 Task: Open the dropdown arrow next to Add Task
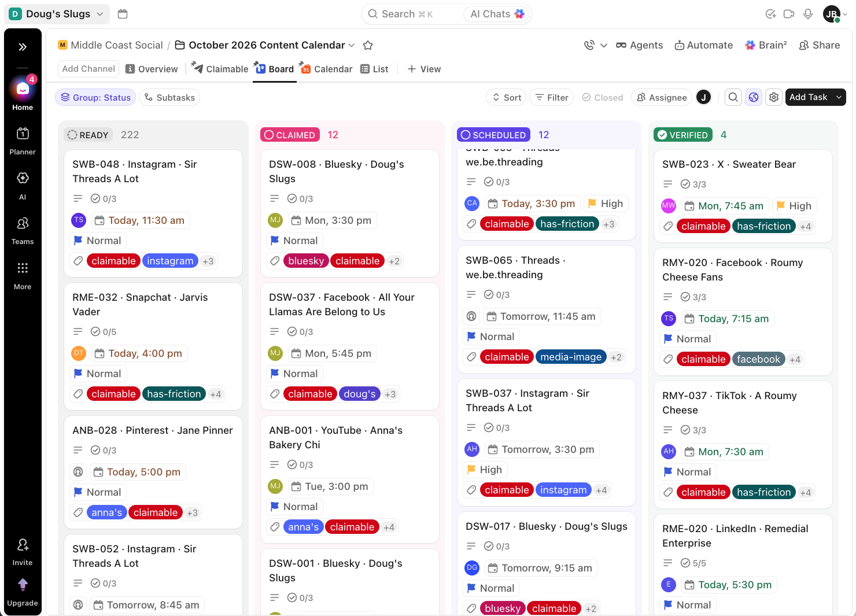(x=839, y=97)
